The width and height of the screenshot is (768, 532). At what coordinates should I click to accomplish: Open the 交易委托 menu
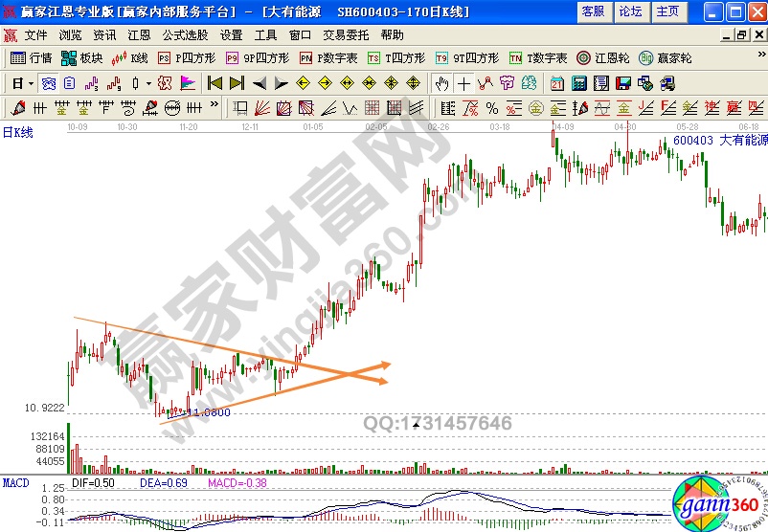pyautogui.click(x=347, y=34)
